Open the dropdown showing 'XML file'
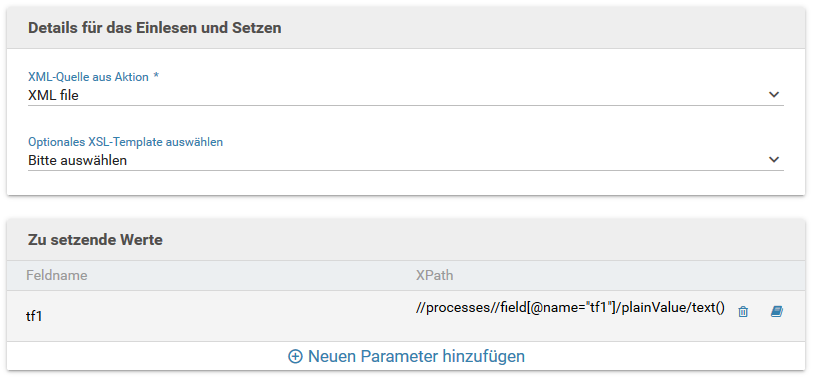 coord(405,95)
